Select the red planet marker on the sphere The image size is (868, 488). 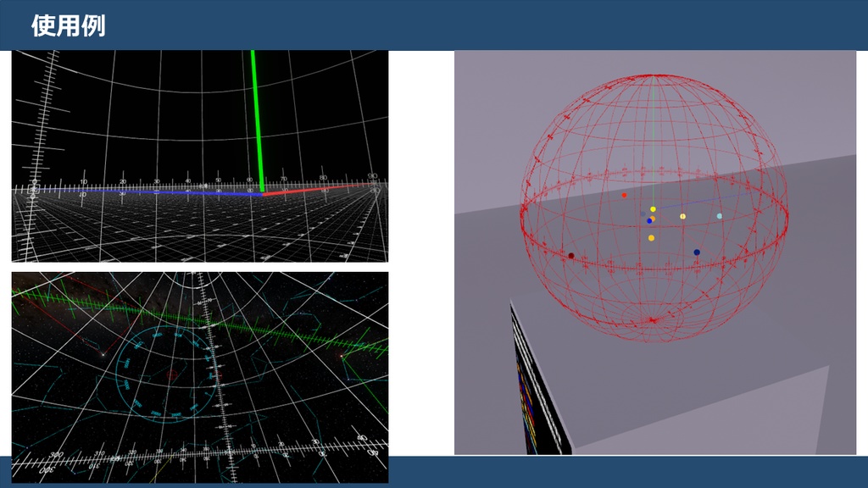coord(624,195)
